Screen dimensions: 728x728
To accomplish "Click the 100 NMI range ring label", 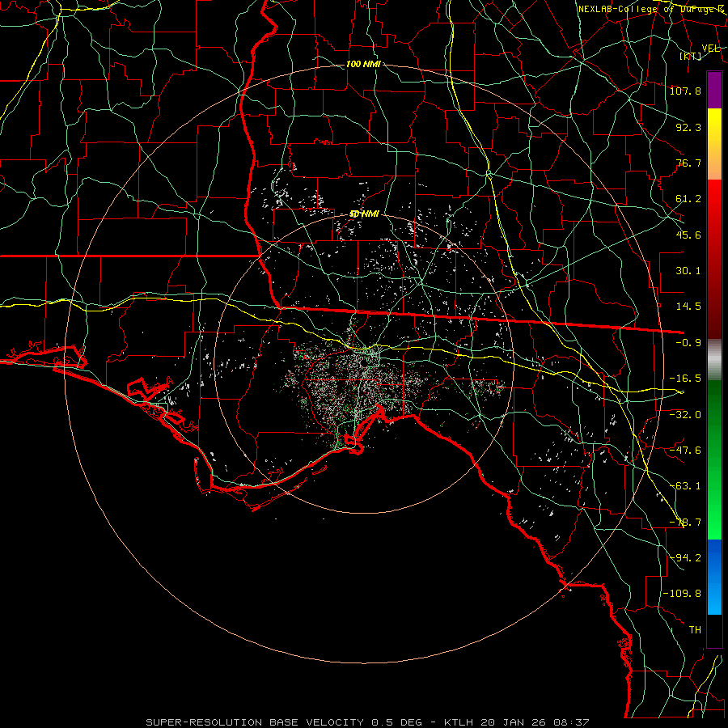I will (x=363, y=64).
